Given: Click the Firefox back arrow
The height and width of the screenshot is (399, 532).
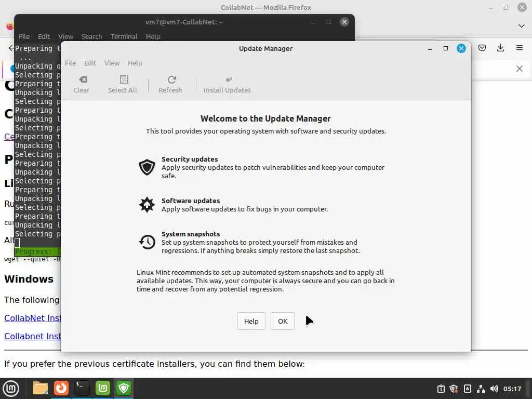Looking at the screenshot, I should 11,48.
